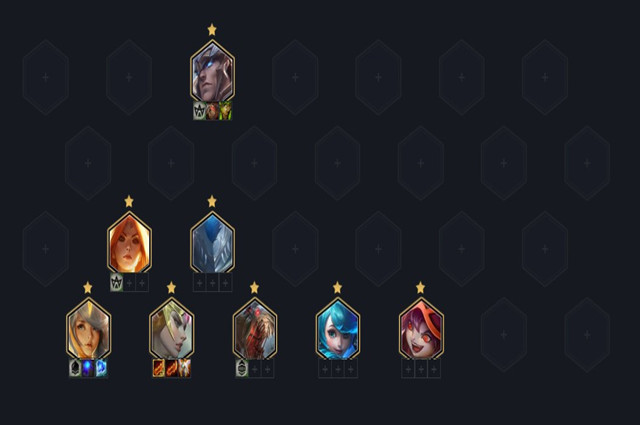Select the white-hooded blonde champion portrait
This screenshot has width=640, height=425.
pos(88,329)
